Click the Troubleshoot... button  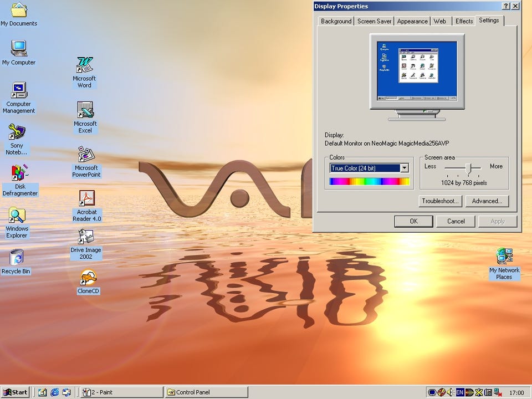[x=440, y=201]
